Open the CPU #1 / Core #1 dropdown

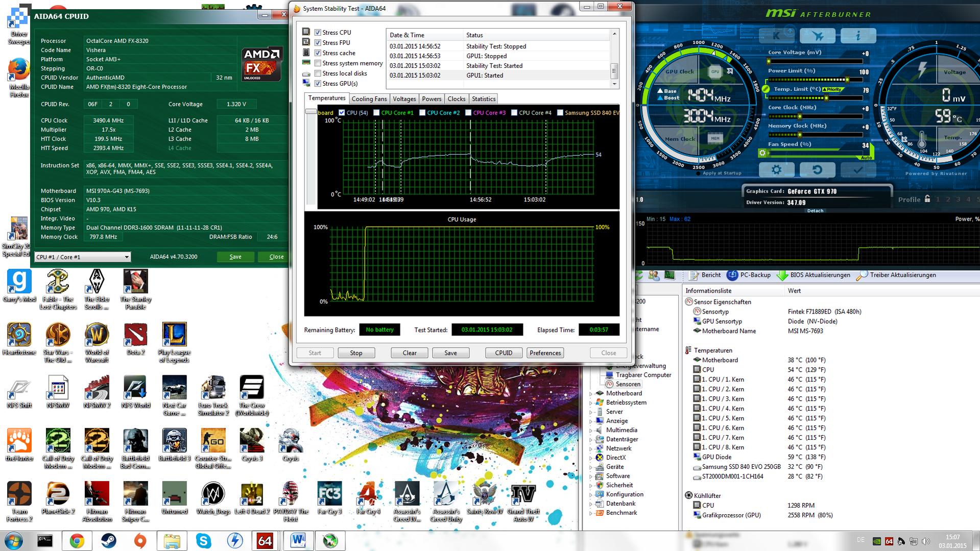(83, 257)
